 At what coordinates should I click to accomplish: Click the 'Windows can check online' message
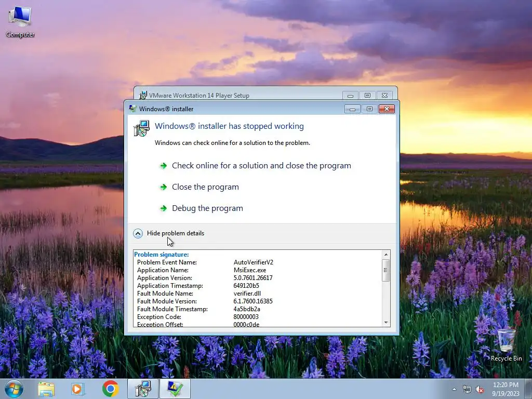click(x=232, y=143)
